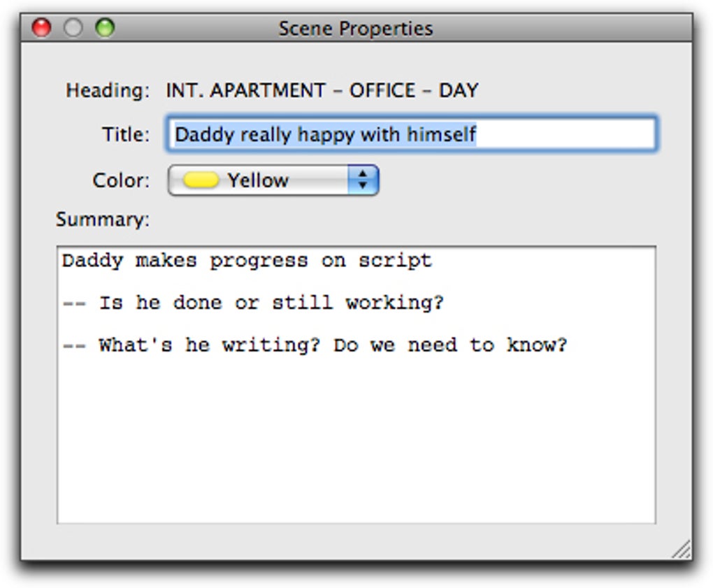Click the Scene Properties title bar text
The image size is (713, 588).
(355, 29)
